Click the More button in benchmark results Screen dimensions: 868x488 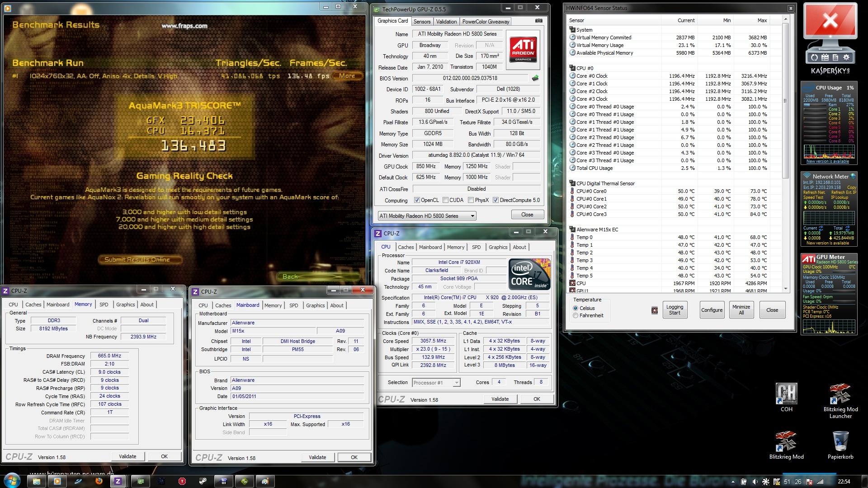click(x=347, y=76)
